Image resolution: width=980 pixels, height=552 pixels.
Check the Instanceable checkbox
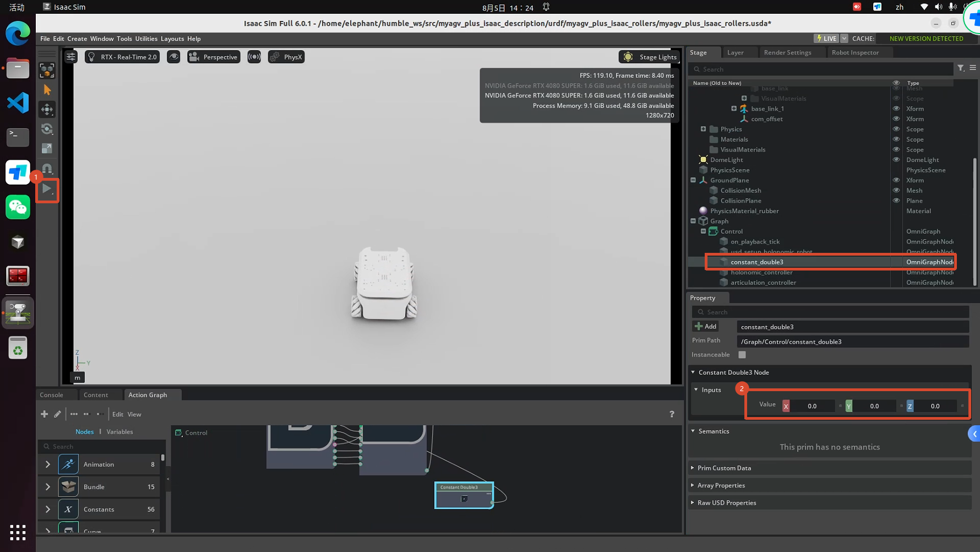coord(742,355)
